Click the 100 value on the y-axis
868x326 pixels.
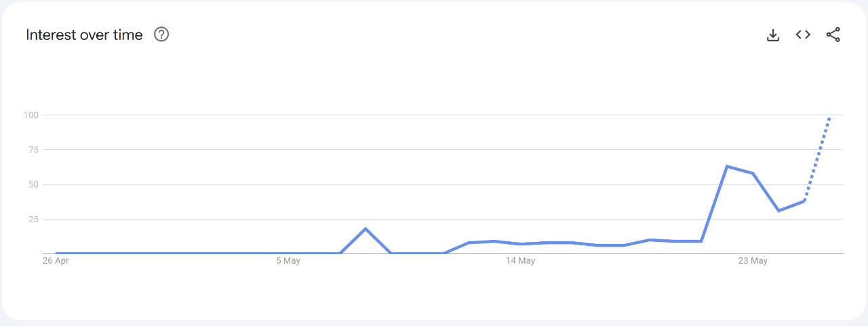pyautogui.click(x=31, y=115)
